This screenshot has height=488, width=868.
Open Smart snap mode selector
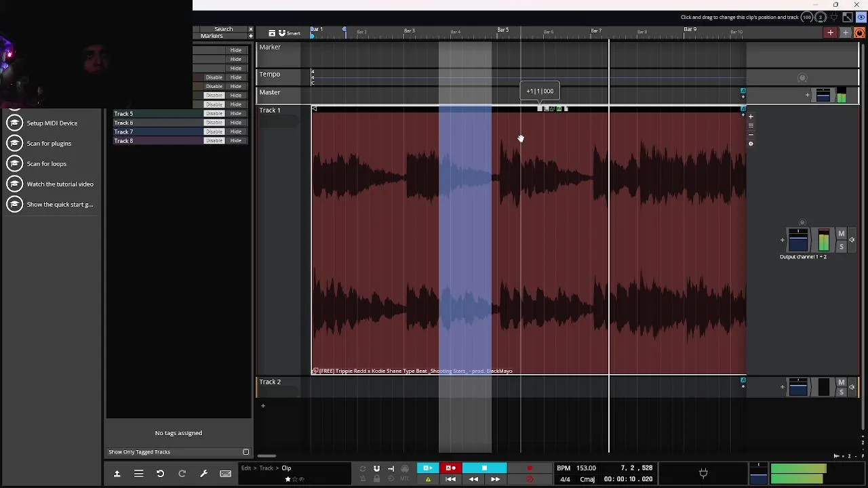coord(294,33)
